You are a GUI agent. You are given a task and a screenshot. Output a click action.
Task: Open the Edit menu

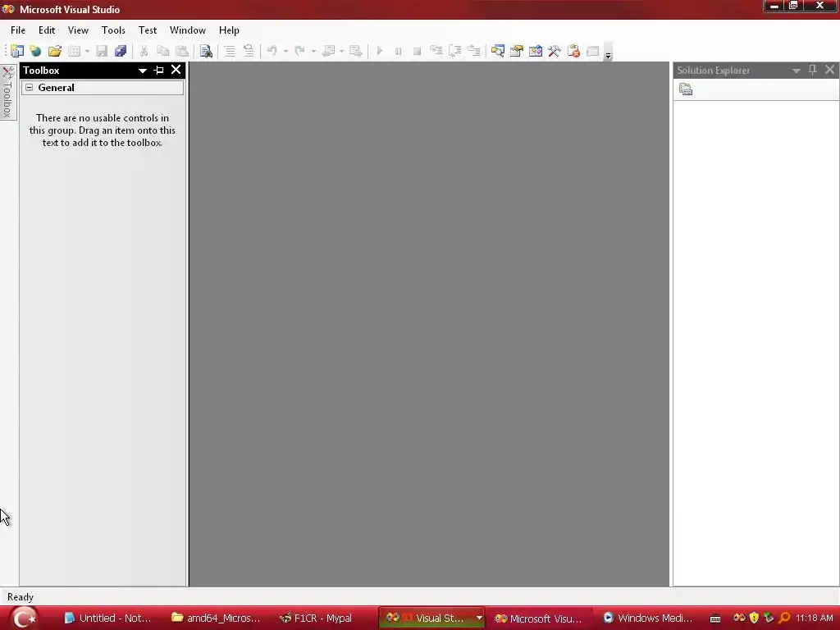[47, 30]
